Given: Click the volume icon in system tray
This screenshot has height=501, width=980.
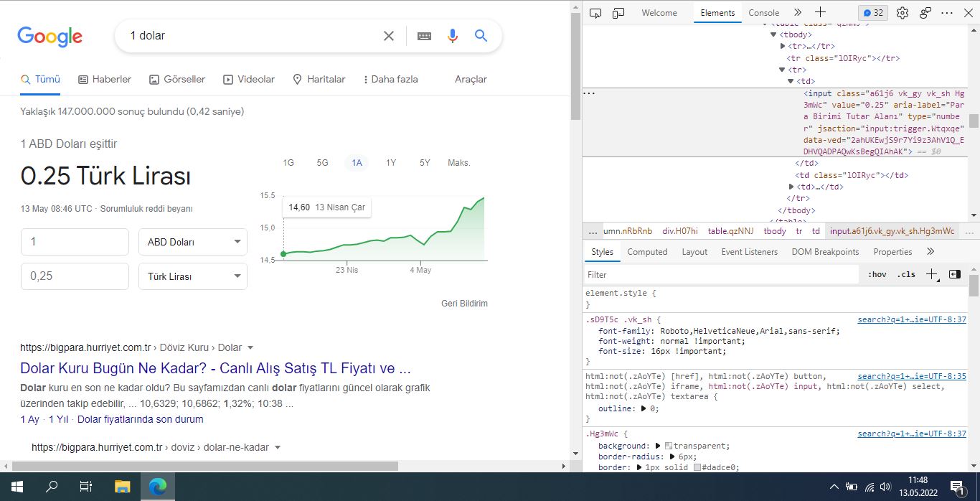Looking at the screenshot, I should point(886,487).
